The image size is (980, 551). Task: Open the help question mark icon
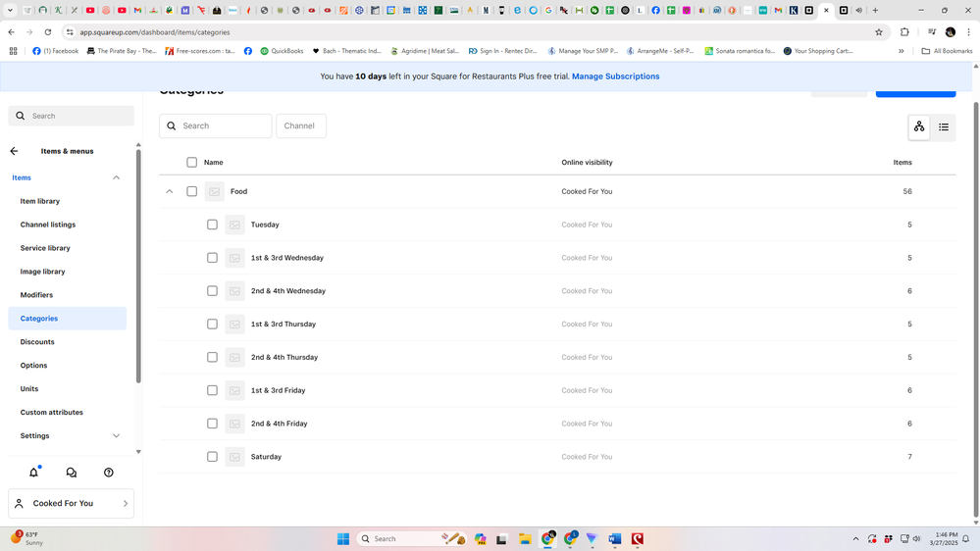tap(108, 472)
